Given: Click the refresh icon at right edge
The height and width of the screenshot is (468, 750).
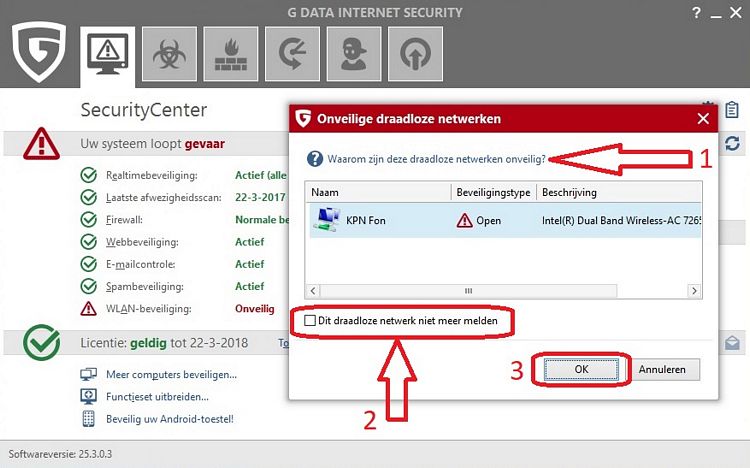Looking at the screenshot, I should pos(732,144).
